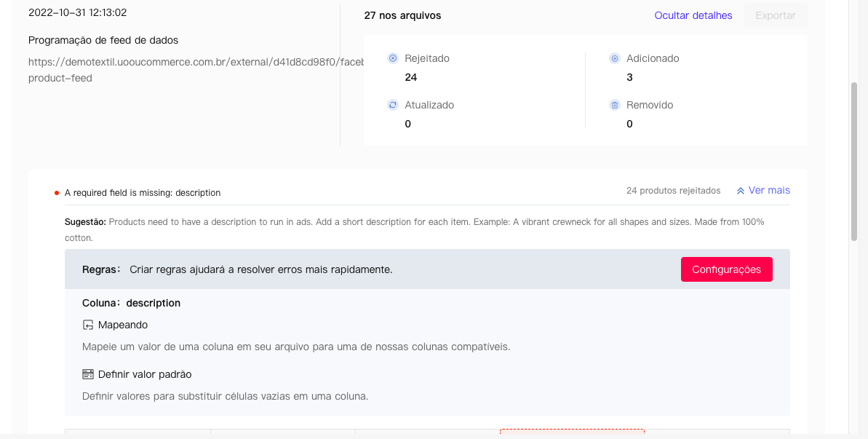
Task: Click the page vertical scrollbar thumb
Action: tap(854, 162)
